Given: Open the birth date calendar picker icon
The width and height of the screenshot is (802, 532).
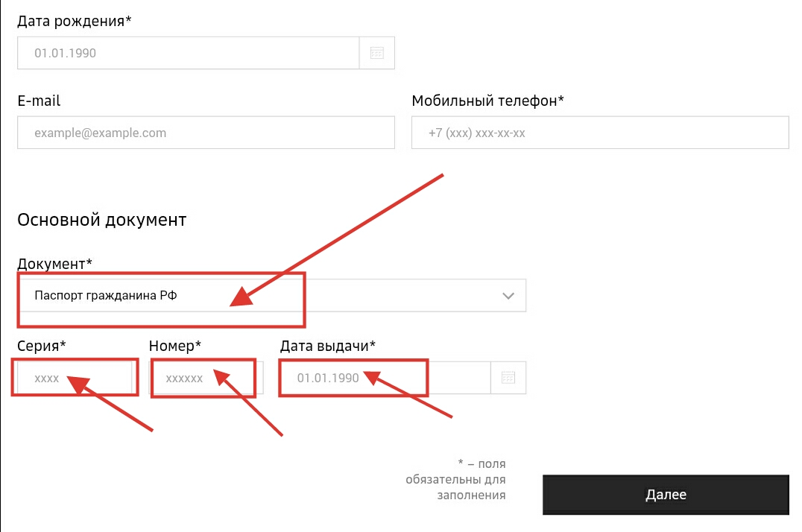Looking at the screenshot, I should [377, 53].
